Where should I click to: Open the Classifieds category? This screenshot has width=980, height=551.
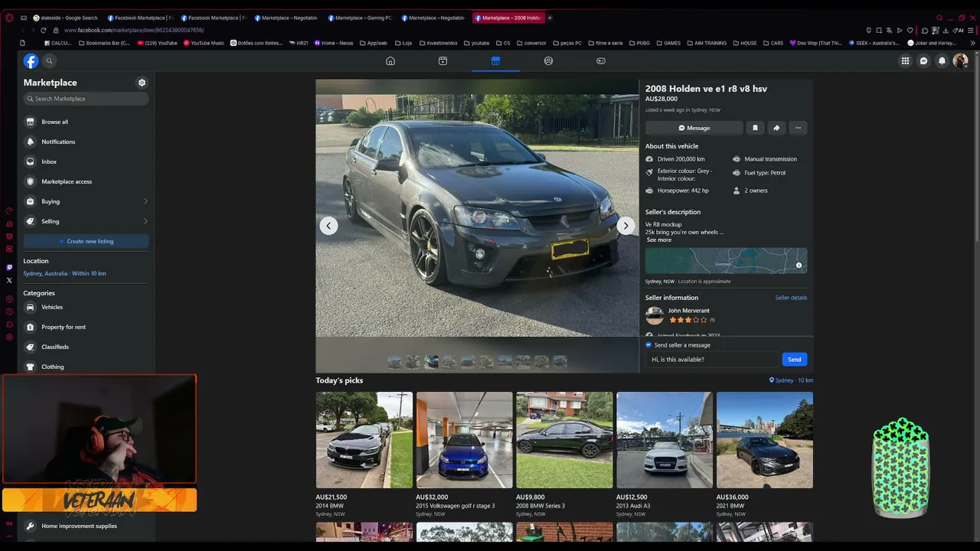click(x=86, y=347)
